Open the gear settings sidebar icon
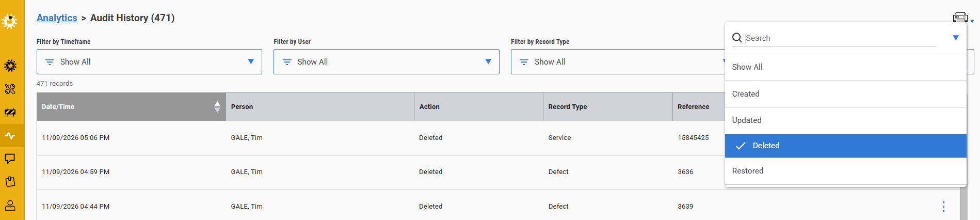This screenshot has height=220, width=980. click(10, 66)
